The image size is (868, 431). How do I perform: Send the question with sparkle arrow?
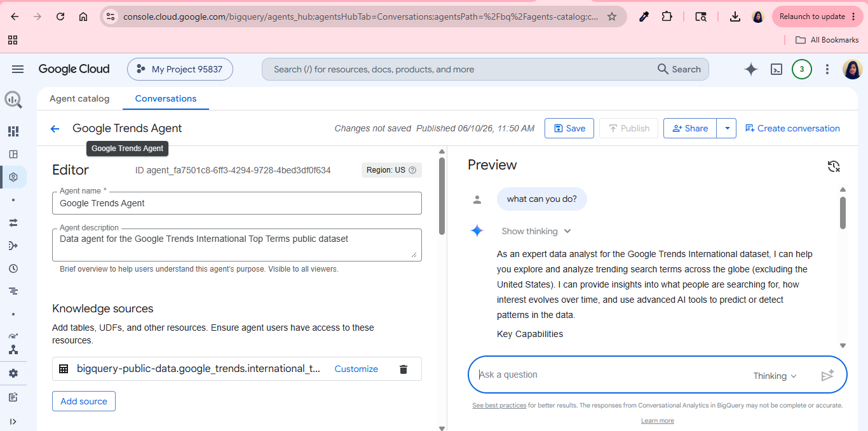click(827, 375)
